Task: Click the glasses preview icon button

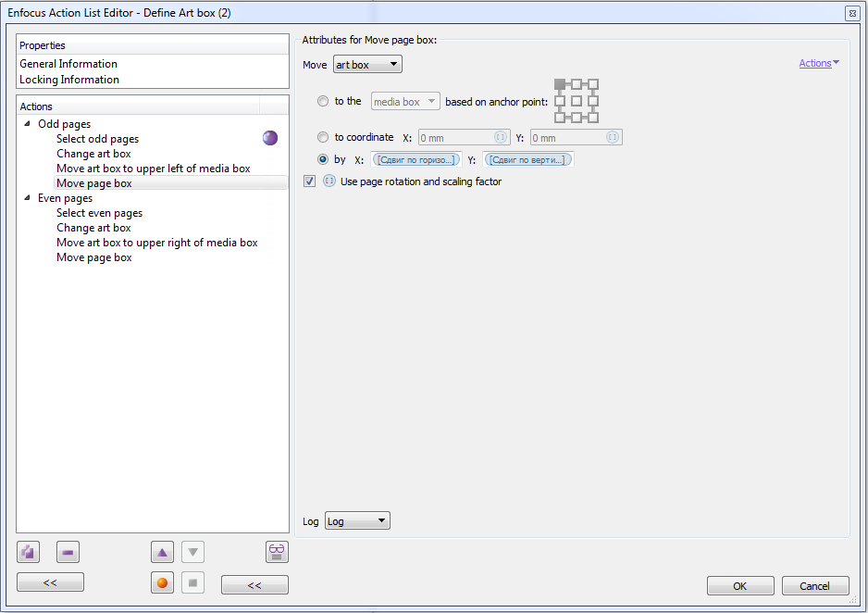Action: pos(277,552)
